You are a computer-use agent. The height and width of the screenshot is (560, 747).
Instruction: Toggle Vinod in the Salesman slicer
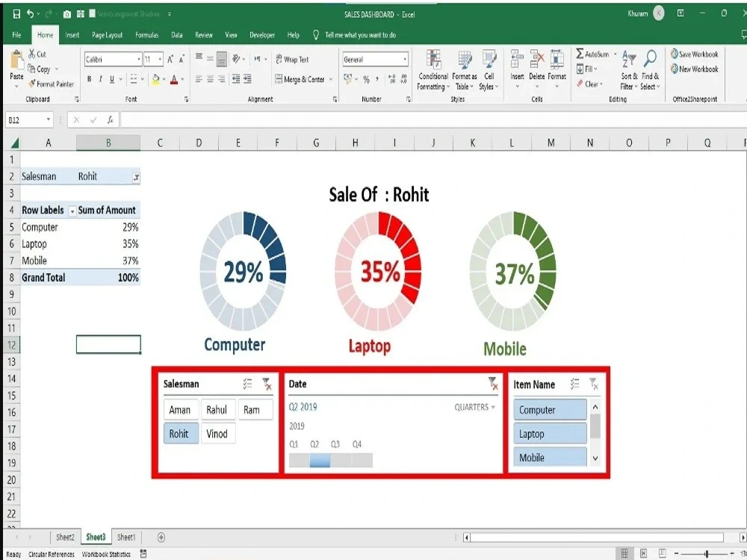(x=217, y=433)
